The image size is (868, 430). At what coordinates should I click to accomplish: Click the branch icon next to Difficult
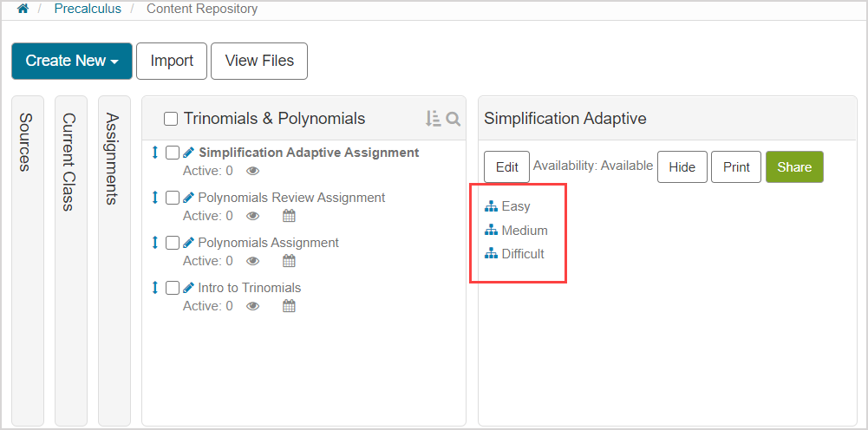[x=492, y=254]
